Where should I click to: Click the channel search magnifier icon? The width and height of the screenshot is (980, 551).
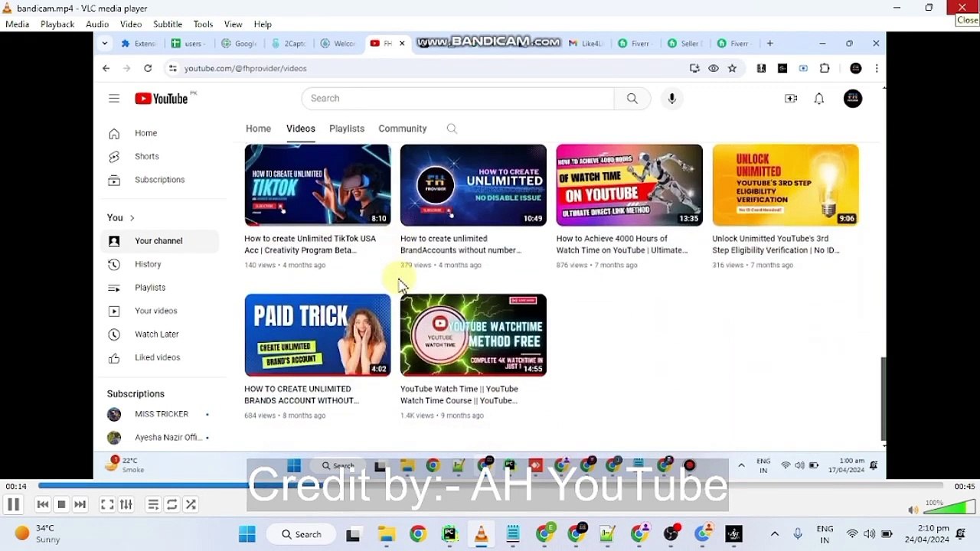point(452,129)
